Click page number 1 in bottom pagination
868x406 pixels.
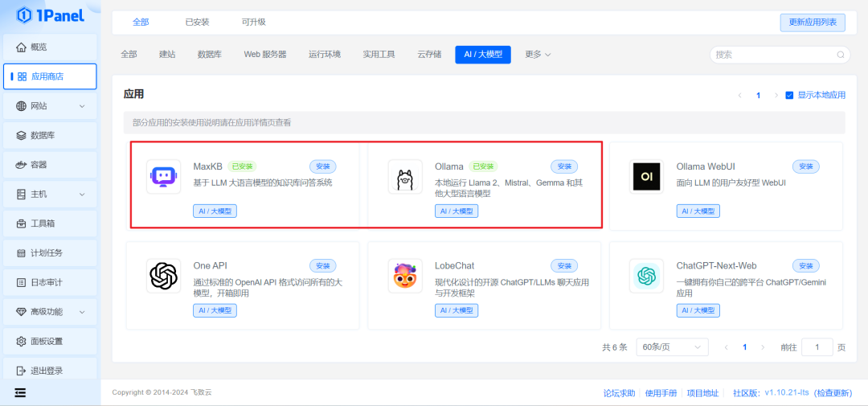[744, 347]
